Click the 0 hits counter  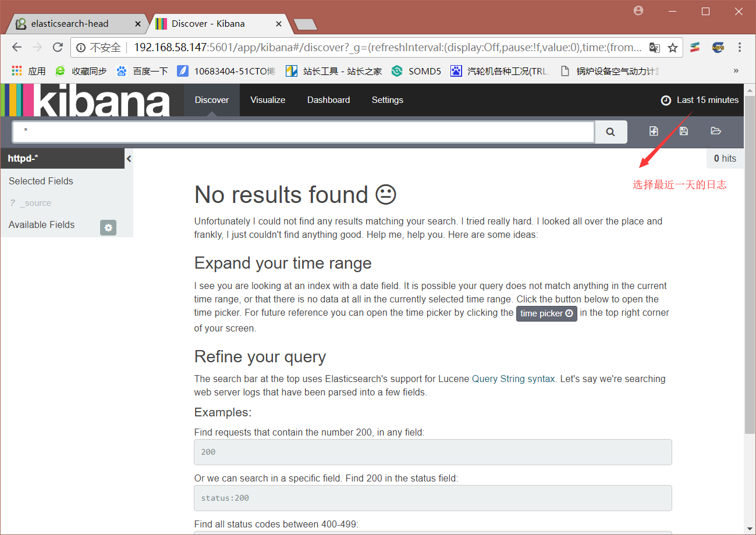pos(725,158)
